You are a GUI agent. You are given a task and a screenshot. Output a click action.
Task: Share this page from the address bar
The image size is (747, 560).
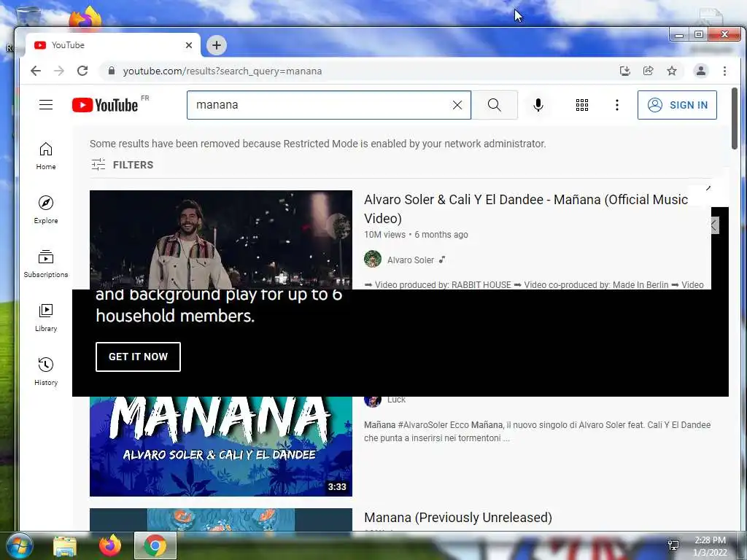pyautogui.click(x=648, y=71)
